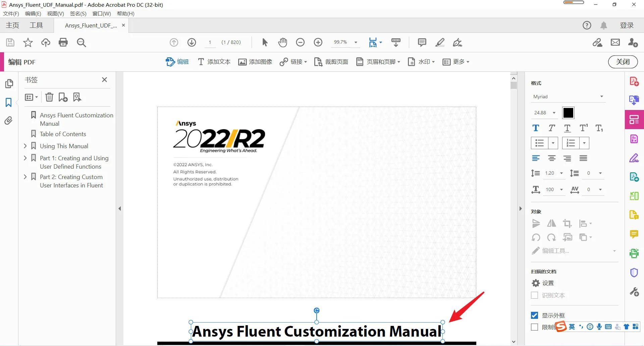Open the Myriad font dropdown

pyautogui.click(x=601, y=97)
